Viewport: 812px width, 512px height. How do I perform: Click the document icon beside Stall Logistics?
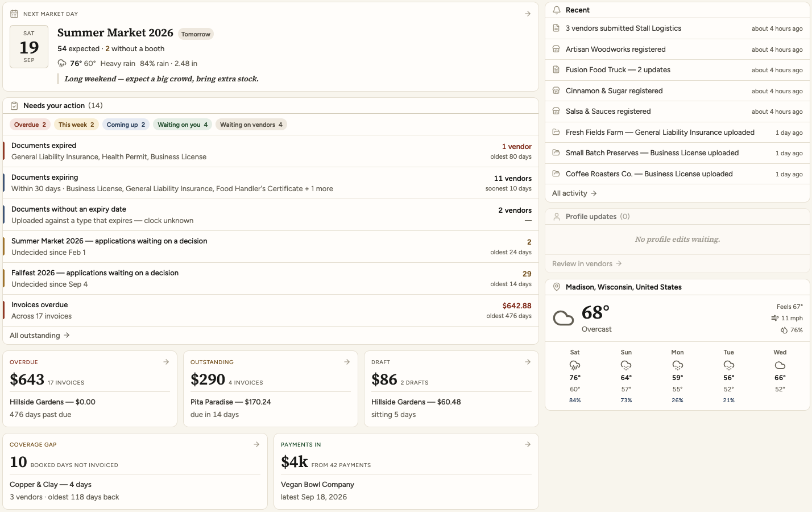point(556,28)
